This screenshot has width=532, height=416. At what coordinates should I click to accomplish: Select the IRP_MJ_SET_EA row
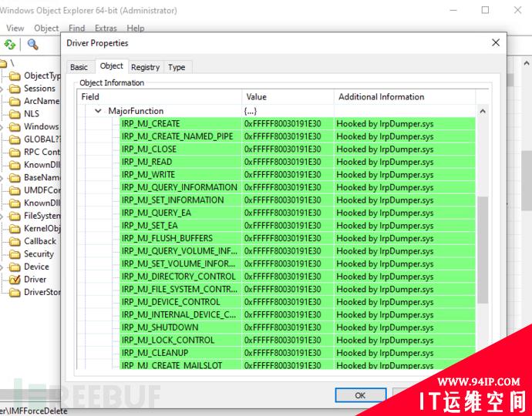[x=297, y=226]
